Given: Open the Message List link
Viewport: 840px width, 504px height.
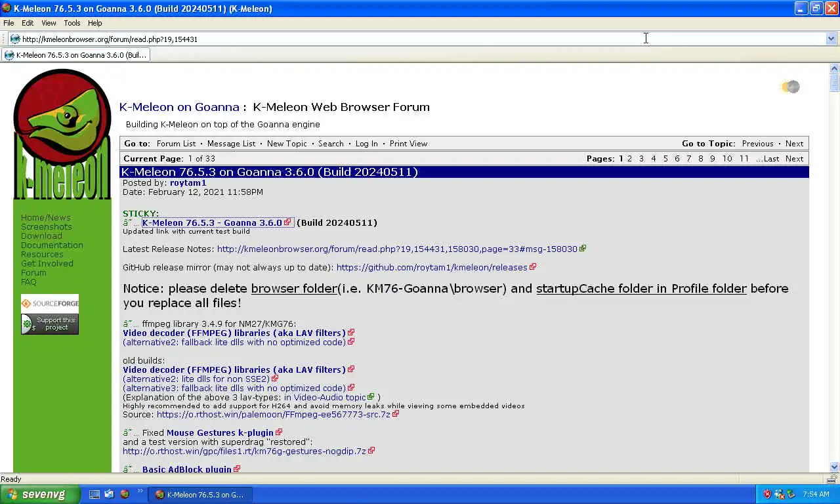Looking at the screenshot, I should [231, 144].
